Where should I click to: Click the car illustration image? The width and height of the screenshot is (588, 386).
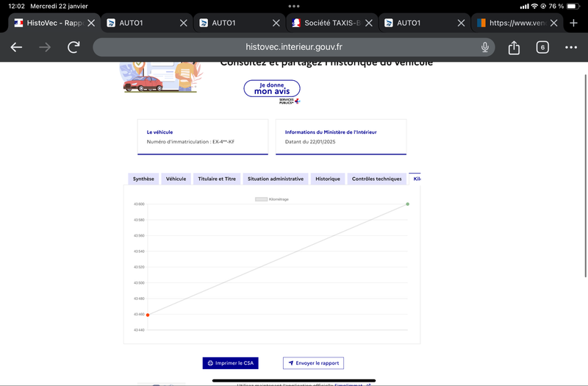tap(161, 77)
